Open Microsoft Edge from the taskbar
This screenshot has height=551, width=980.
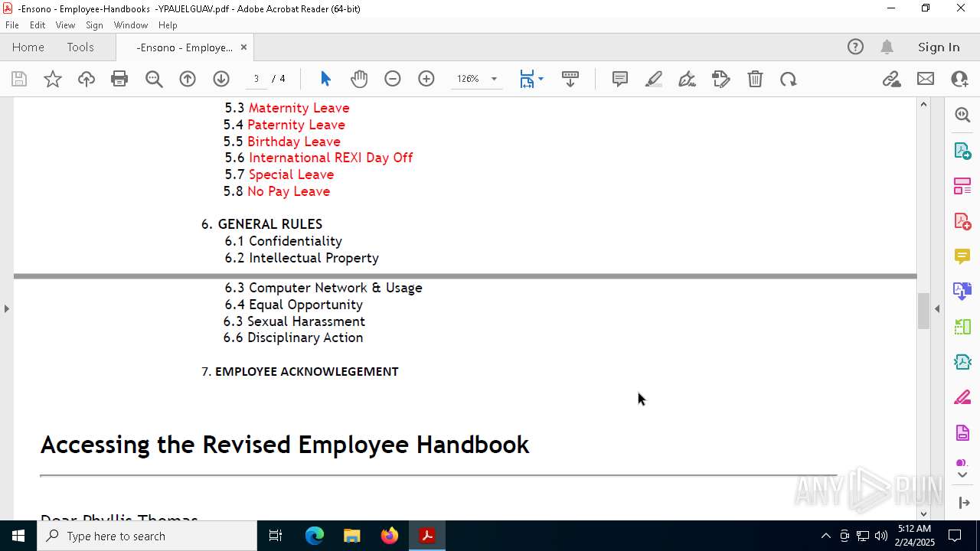(x=315, y=536)
